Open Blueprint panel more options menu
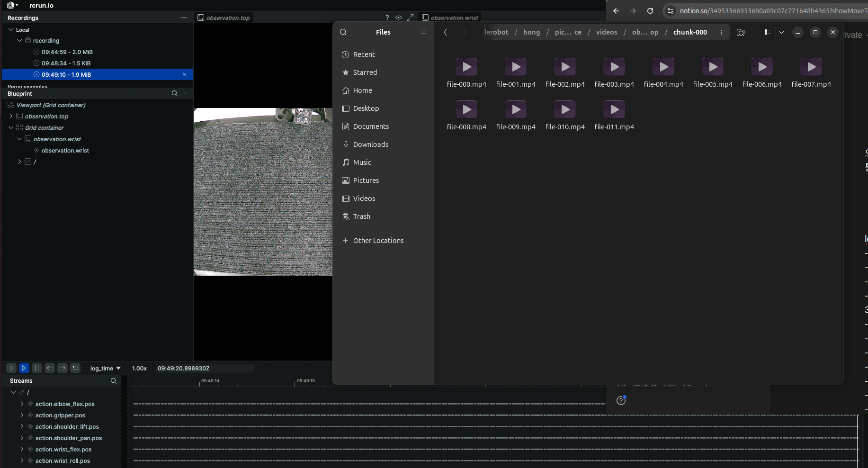Viewport: 868px width, 468px height. (185, 93)
